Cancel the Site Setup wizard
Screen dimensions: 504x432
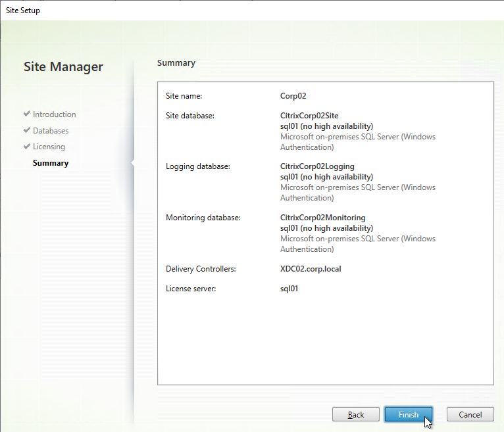(470, 414)
